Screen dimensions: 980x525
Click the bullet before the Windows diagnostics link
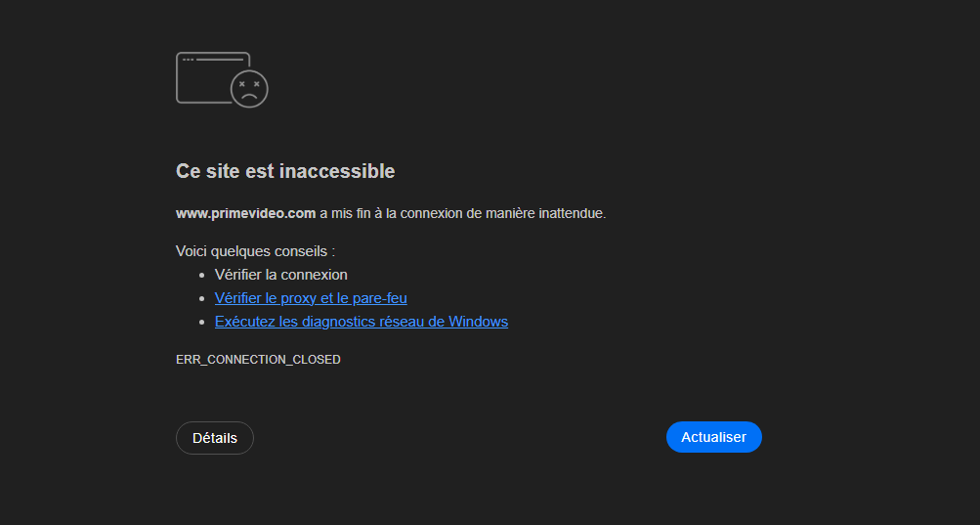pyautogui.click(x=201, y=322)
